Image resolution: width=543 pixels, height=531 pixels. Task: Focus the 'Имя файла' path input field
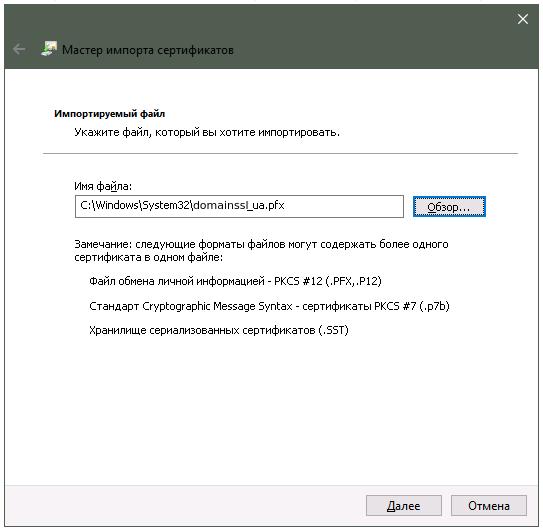pyautogui.click(x=239, y=206)
